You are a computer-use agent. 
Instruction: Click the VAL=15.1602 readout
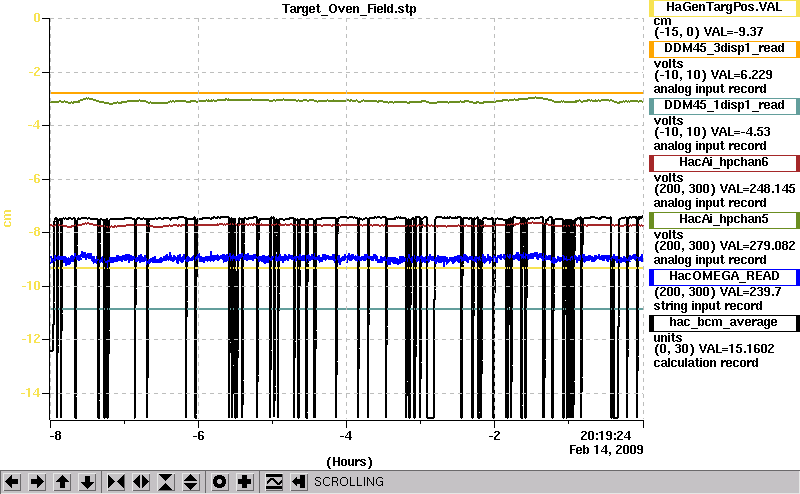[737, 349]
